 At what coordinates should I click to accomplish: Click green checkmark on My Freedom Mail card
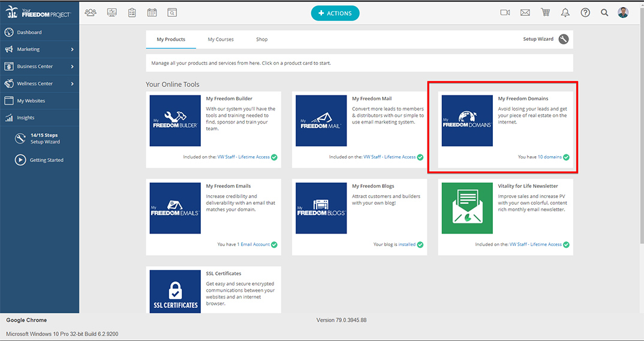pos(420,157)
